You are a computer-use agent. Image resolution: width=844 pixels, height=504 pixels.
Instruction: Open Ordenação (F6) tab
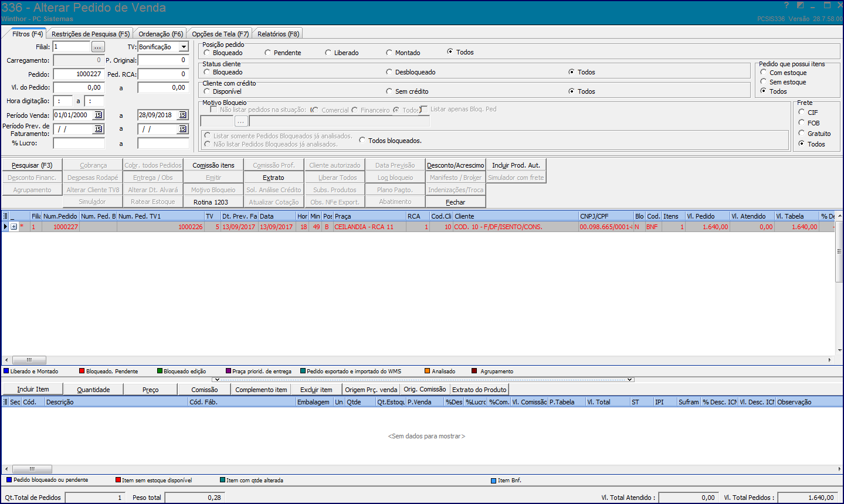click(x=161, y=34)
